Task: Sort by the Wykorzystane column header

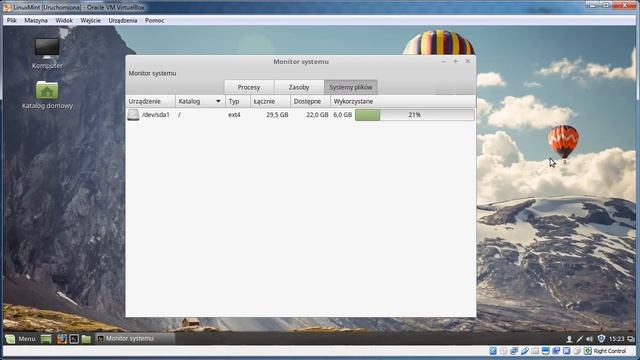Action: tap(403, 101)
